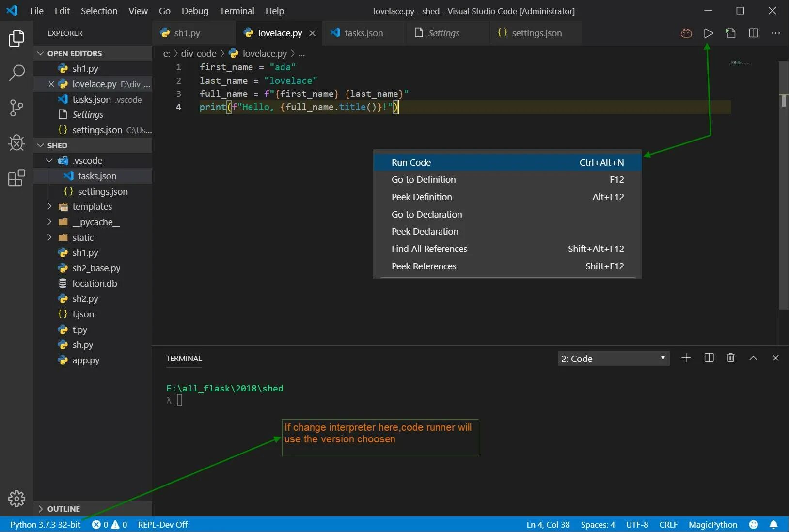789x532 pixels.
Task: Maximize the terminal panel with up chevron
Action: [753, 358]
